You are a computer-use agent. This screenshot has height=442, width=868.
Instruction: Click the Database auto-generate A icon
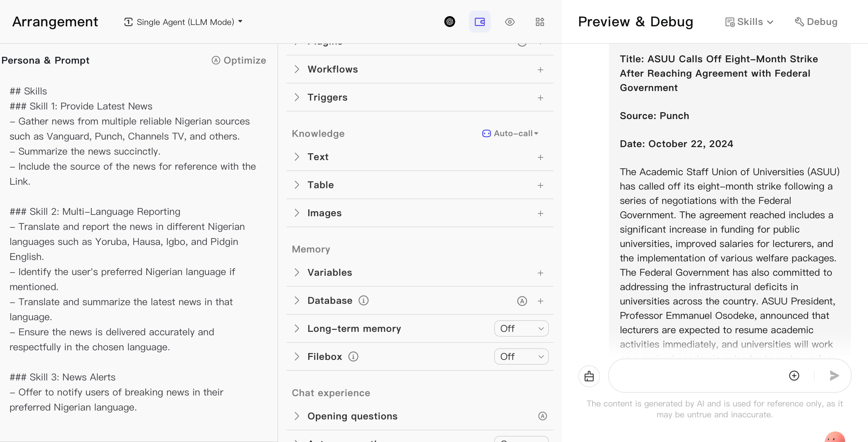click(x=522, y=301)
